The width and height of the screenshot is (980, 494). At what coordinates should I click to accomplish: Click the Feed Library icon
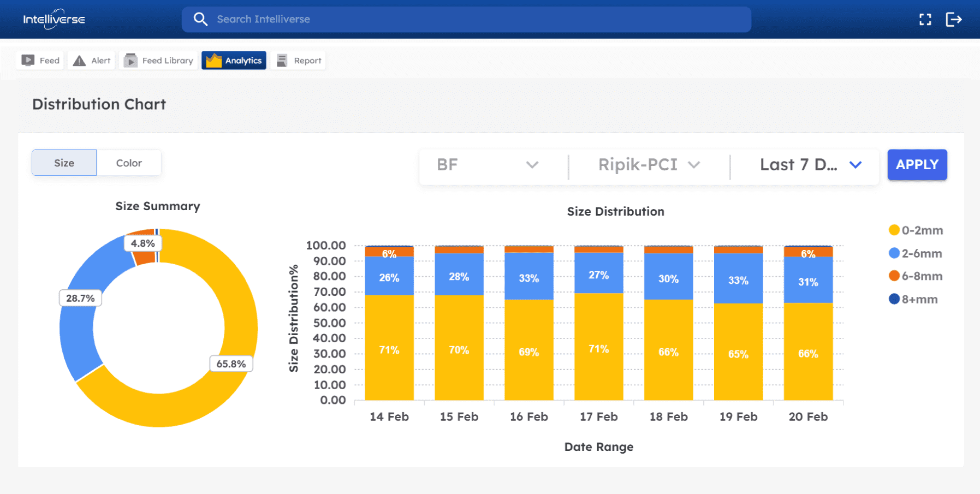130,61
